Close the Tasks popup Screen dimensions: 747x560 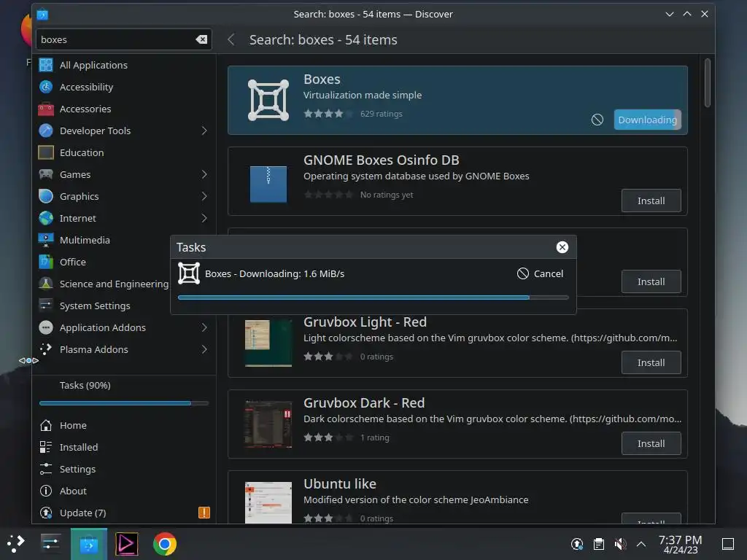click(x=562, y=248)
